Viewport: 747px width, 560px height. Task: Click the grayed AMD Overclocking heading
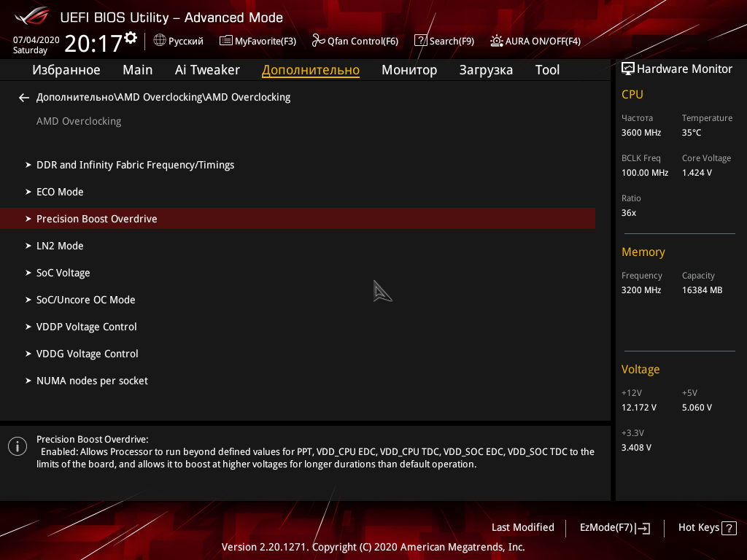(x=79, y=122)
